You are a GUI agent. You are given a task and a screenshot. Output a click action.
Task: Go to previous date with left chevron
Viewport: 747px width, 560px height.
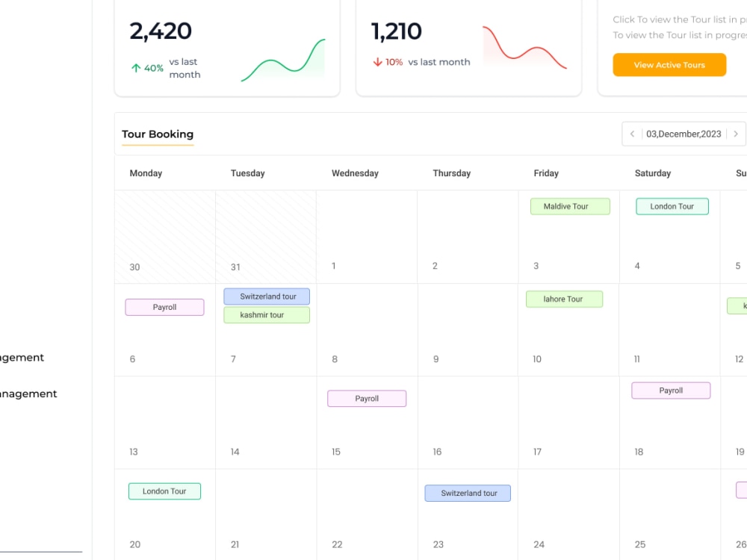click(632, 134)
